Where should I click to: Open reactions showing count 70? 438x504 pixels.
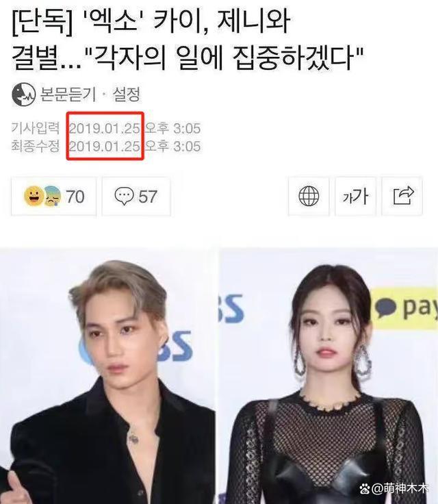(x=54, y=196)
